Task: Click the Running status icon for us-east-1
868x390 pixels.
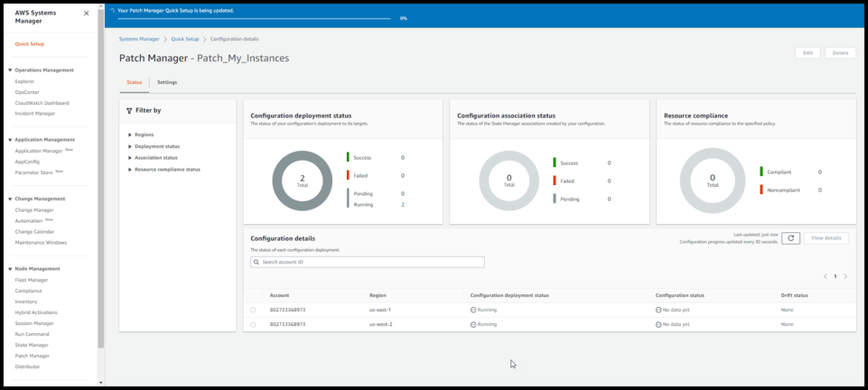Action: 473,310
